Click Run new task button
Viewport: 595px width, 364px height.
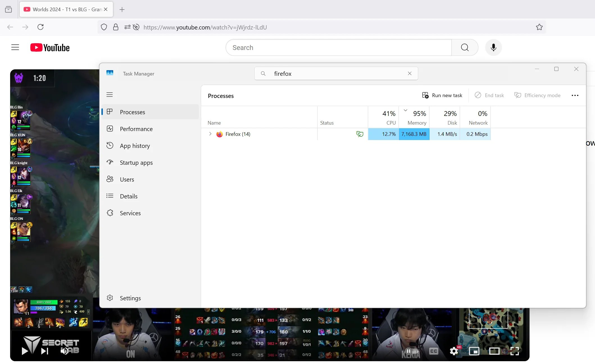click(x=442, y=95)
